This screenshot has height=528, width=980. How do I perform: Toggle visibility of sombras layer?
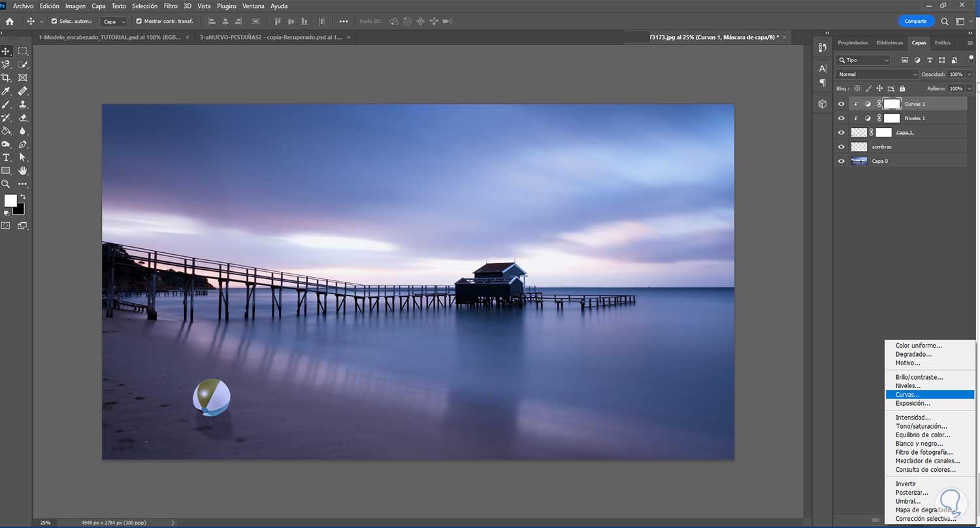click(841, 147)
